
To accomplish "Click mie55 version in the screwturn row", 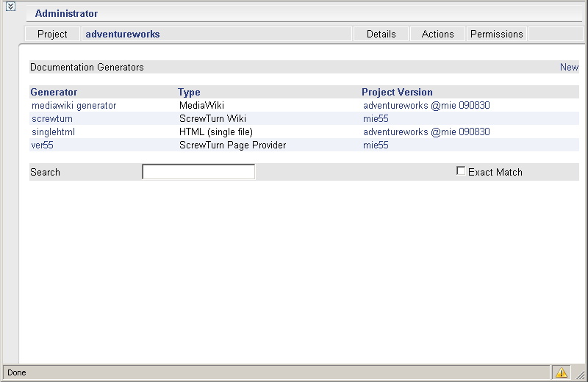I will pos(376,118).
